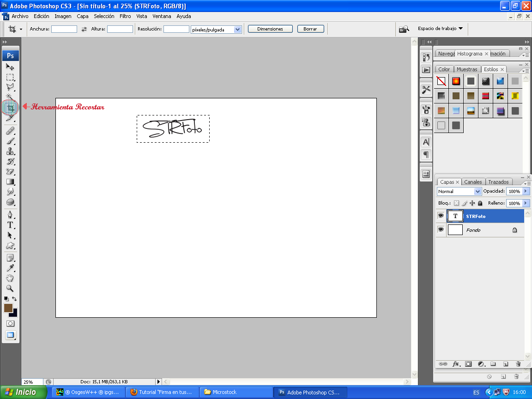Open the Paragraph panel icon
This screenshot has height=399, width=532.
[x=426, y=154]
